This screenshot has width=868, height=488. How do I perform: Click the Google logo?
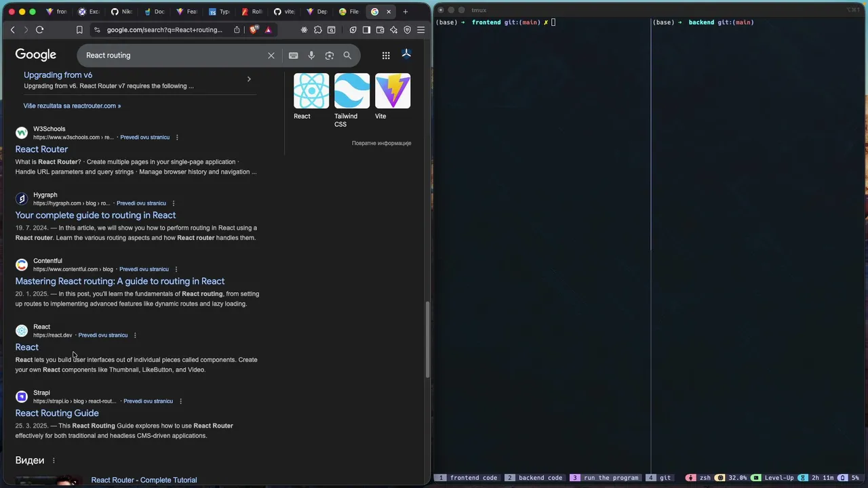click(36, 55)
